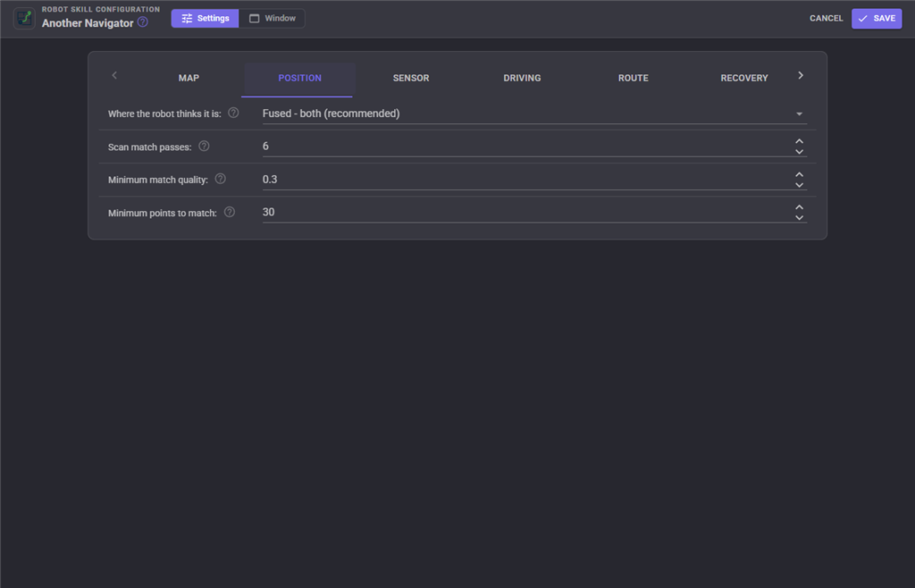Viewport: 915px width, 588px height.
Task: Click the 'ROBOT SKILL CONFIGURATION' header text
Action: [x=101, y=9]
